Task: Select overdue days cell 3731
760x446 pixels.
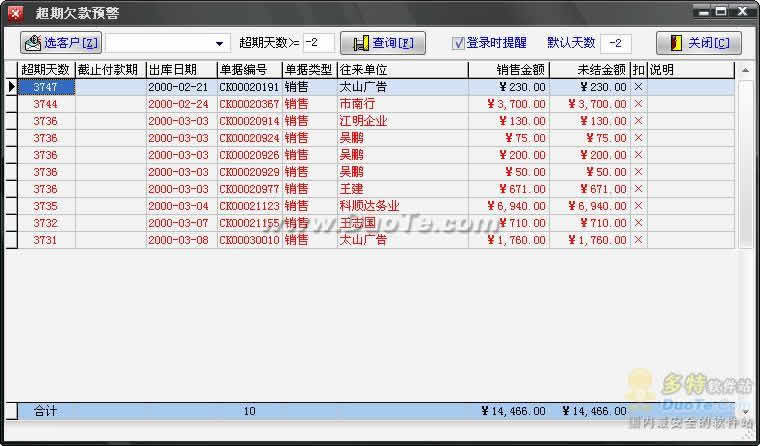Action: click(46, 240)
